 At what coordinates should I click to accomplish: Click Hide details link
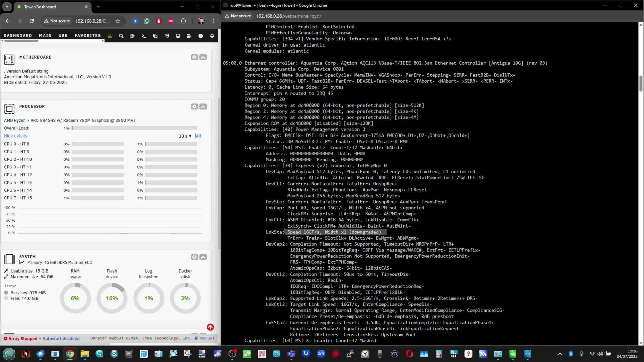point(15,136)
